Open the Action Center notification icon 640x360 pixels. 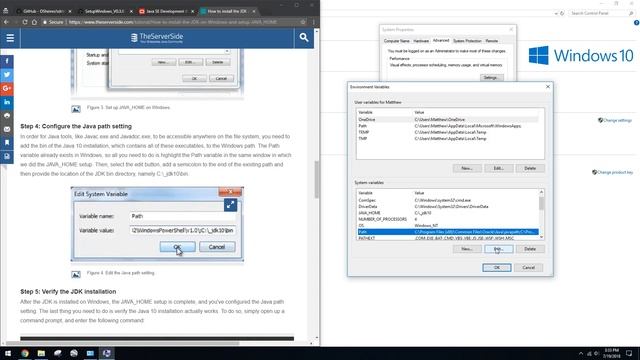pos(629,353)
